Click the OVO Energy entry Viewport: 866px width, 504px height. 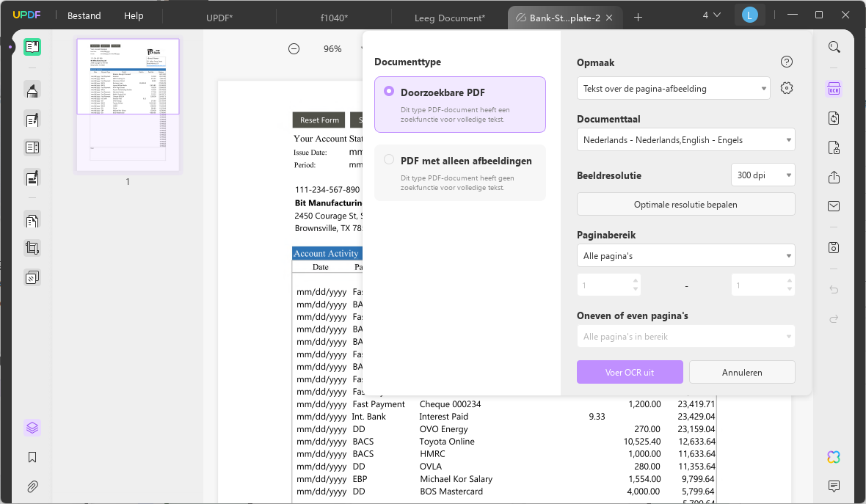443,429
